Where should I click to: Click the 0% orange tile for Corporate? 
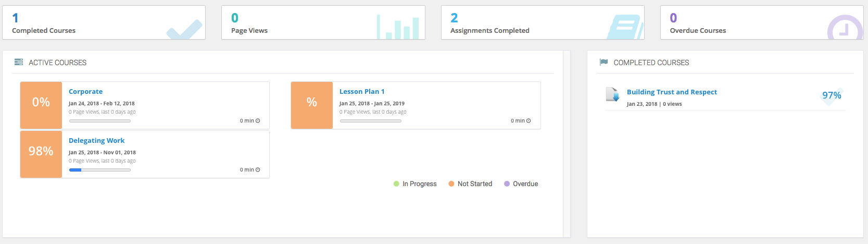pos(41,105)
